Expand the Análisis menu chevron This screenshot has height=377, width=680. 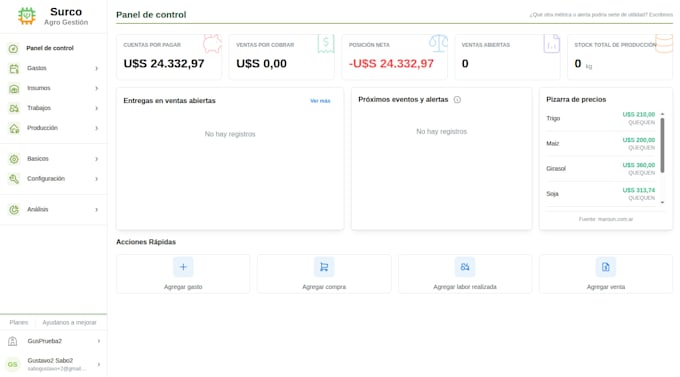pyautogui.click(x=97, y=210)
